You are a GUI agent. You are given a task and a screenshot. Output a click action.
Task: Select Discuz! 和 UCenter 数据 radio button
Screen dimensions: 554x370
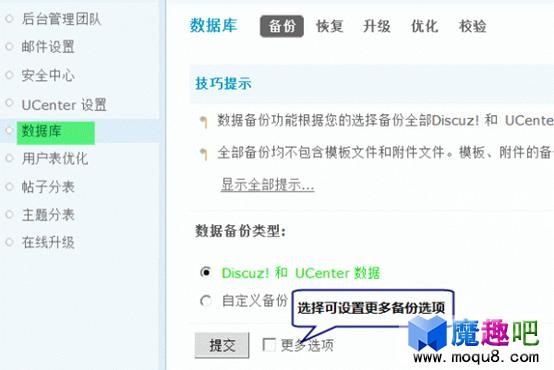point(206,272)
